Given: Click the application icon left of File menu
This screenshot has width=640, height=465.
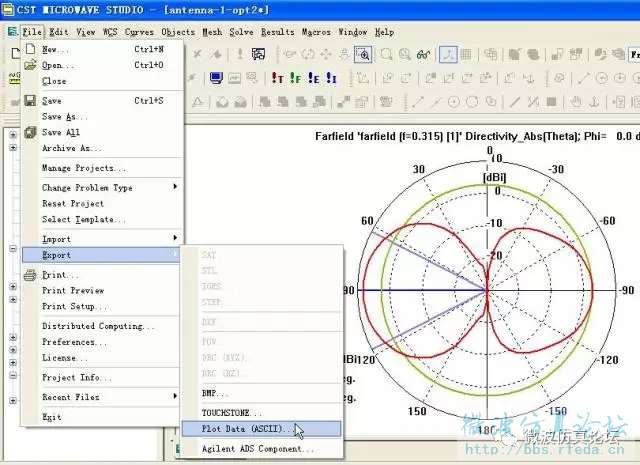Looking at the screenshot, I should tap(12, 31).
